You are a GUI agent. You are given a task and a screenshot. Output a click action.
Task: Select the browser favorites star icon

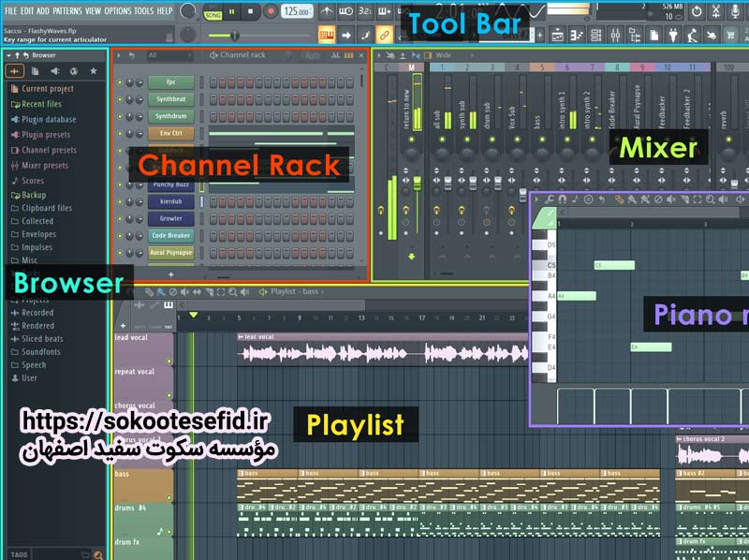(x=94, y=71)
